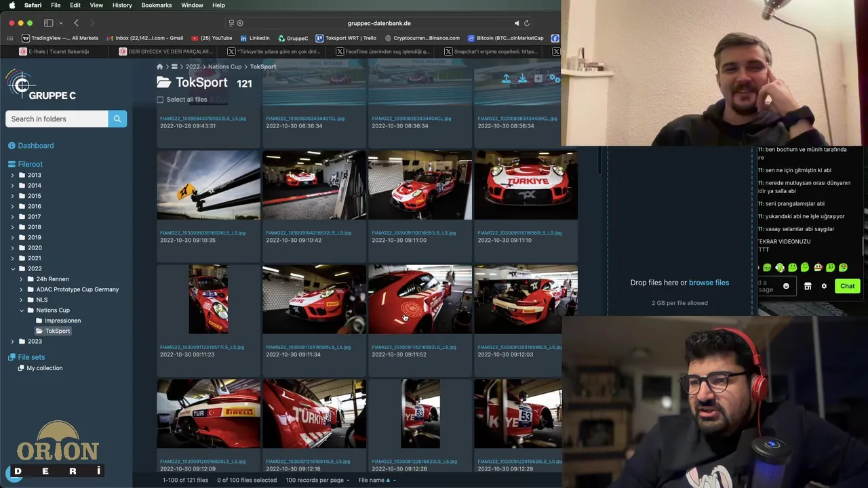Open the File menu
Viewport: 868px width, 488px height.
click(56, 5)
